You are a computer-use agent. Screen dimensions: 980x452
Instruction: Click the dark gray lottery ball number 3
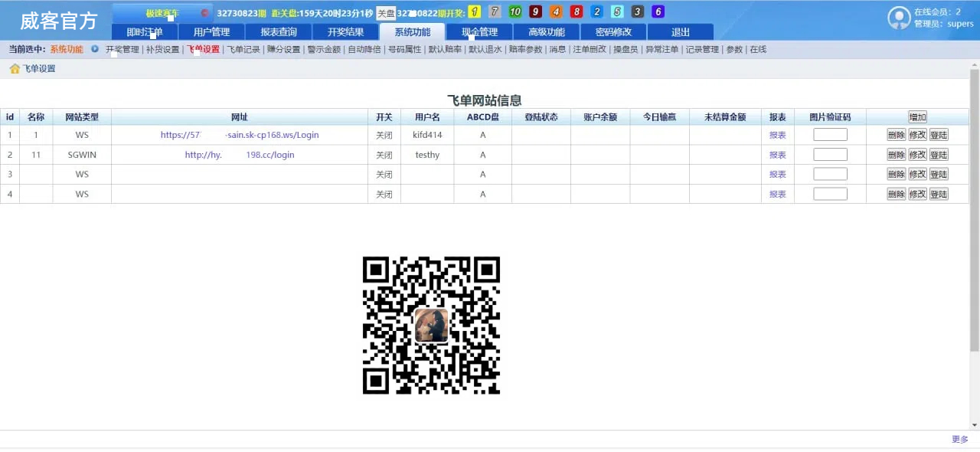pyautogui.click(x=638, y=12)
